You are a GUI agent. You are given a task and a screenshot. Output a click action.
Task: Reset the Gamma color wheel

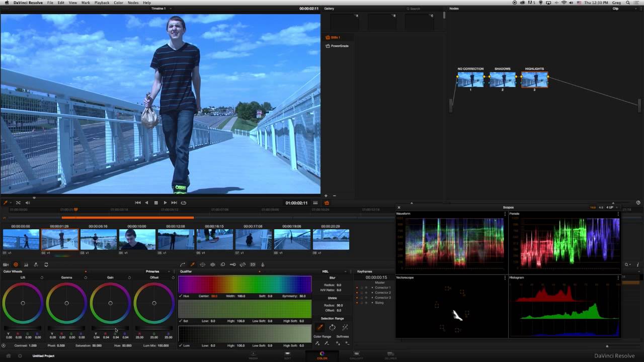(86, 278)
